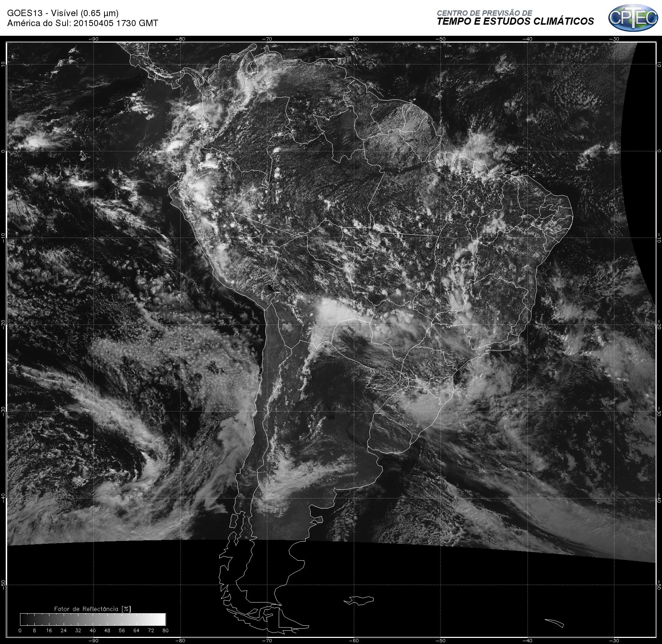Click the 'América do Sul: 20150405 1730 GMT' text
This screenshot has width=662, height=644.
83,23
